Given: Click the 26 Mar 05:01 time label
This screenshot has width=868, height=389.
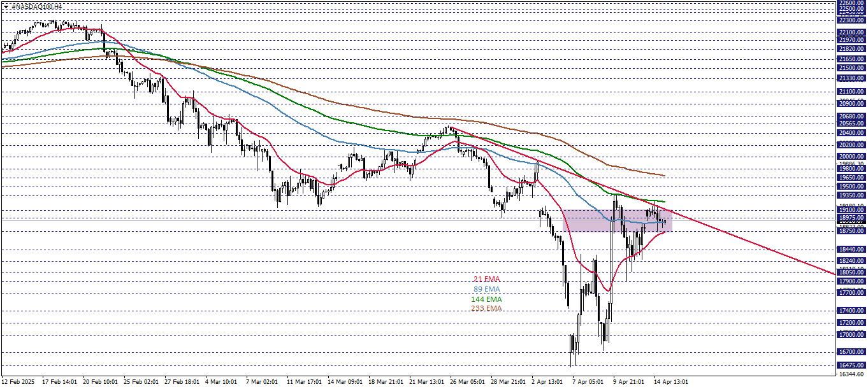Looking at the screenshot, I should [x=467, y=382].
